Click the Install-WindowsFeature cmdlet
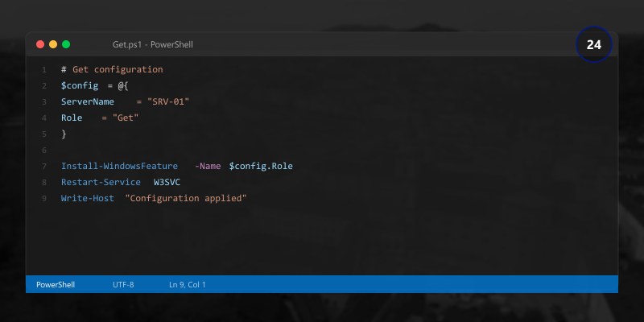Screen dimensions: 644x322 (x=119, y=166)
